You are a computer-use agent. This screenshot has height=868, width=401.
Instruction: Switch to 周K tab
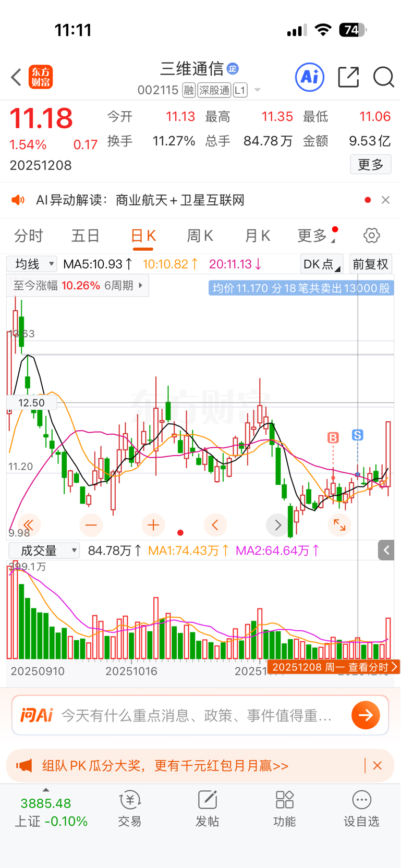tap(200, 236)
